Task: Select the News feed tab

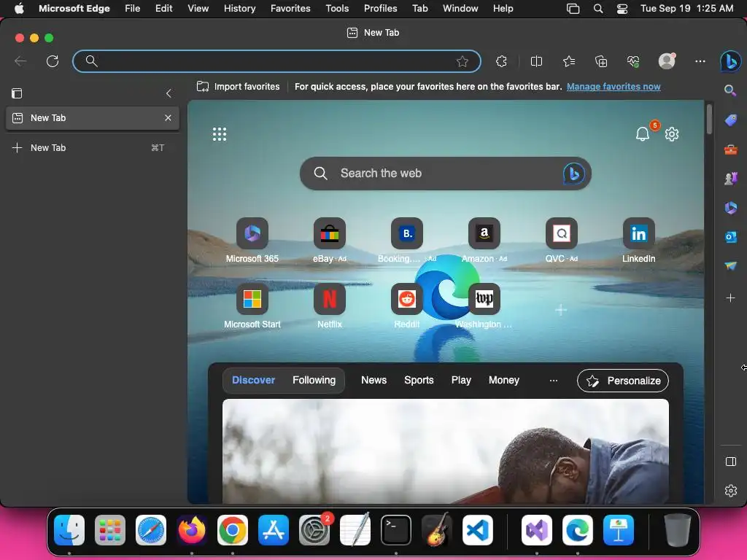Action: (373, 380)
